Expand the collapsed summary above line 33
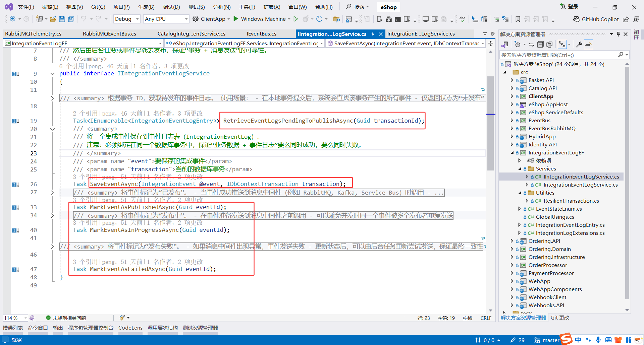 coord(52,193)
